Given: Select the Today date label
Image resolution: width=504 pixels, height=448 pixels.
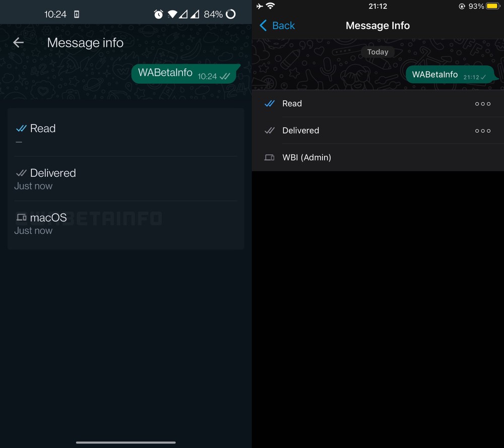Looking at the screenshot, I should coord(377,52).
